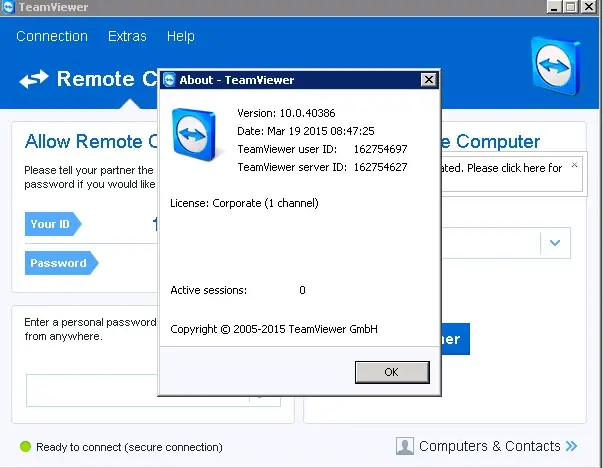Select TeamViewer user ID value 162754697
The image size is (603, 468).
(x=380, y=149)
